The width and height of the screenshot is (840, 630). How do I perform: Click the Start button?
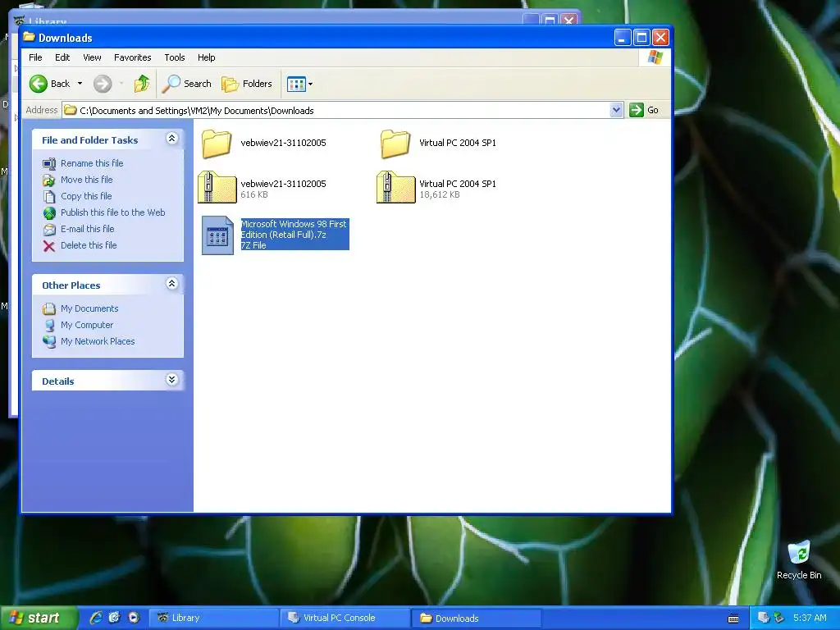(x=38, y=618)
